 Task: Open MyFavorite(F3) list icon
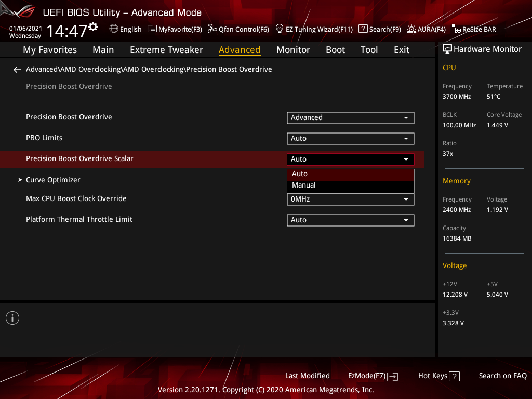click(152, 29)
